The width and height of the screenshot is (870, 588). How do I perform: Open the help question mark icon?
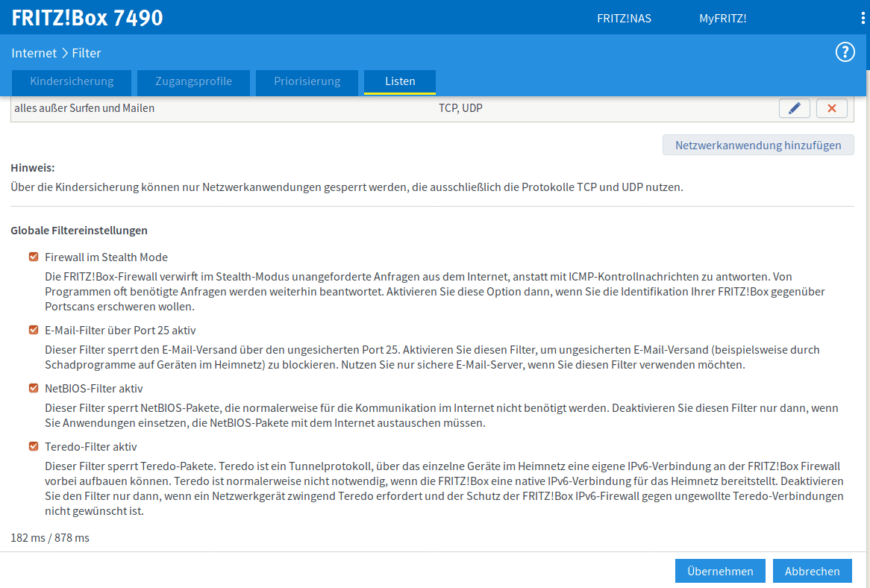(845, 52)
